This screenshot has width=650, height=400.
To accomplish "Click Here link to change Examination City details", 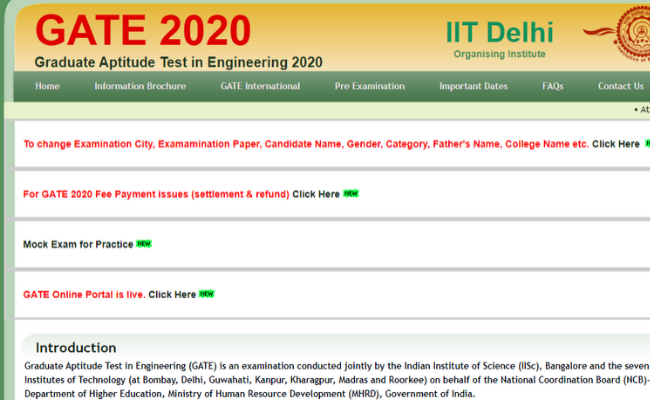I will 615,144.
